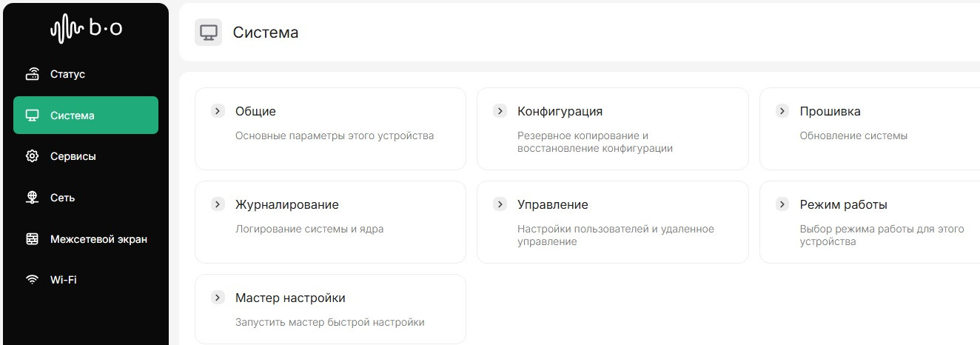Viewport: 980px width, 345px height.
Task: Click the b·o waveform logo
Action: click(x=86, y=29)
